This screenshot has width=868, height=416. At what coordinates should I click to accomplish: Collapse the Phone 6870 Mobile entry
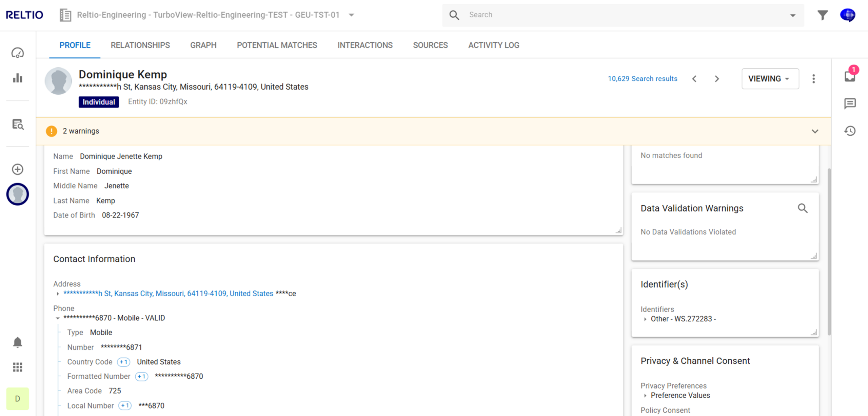click(x=58, y=318)
